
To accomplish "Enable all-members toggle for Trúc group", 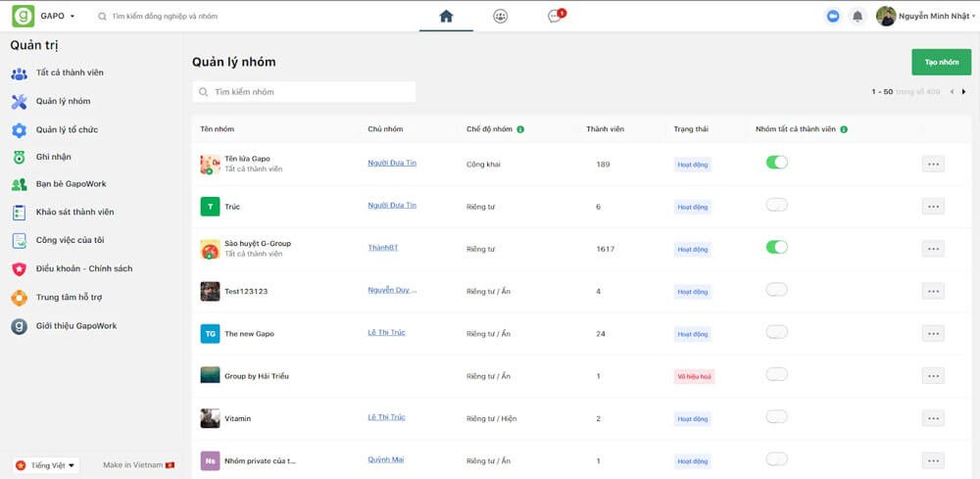I will tap(776, 205).
